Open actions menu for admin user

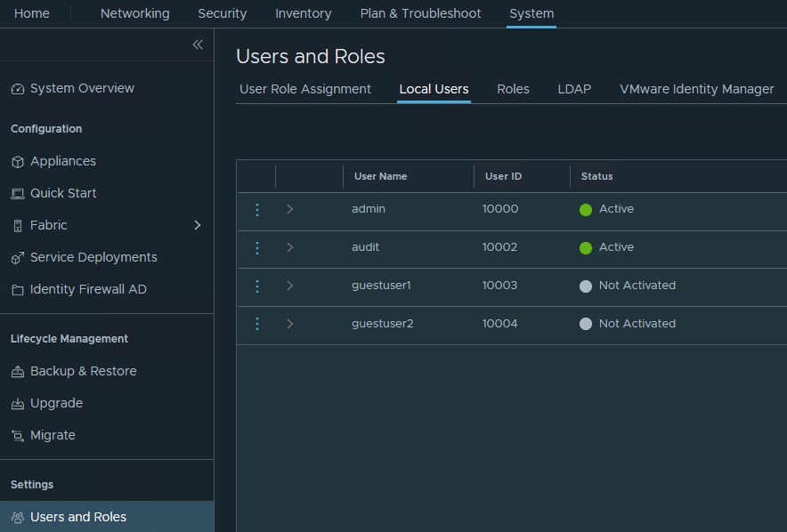pyautogui.click(x=257, y=210)
